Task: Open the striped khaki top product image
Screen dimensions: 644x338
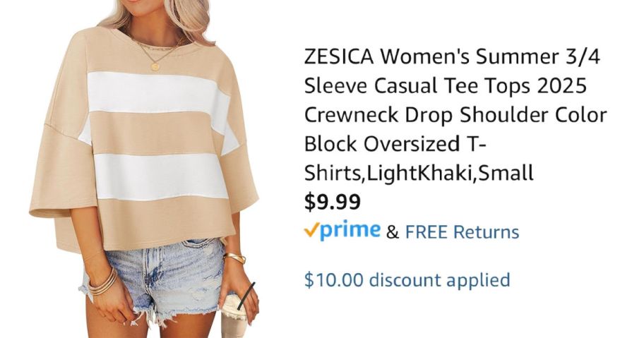Action: coord(144,169)
